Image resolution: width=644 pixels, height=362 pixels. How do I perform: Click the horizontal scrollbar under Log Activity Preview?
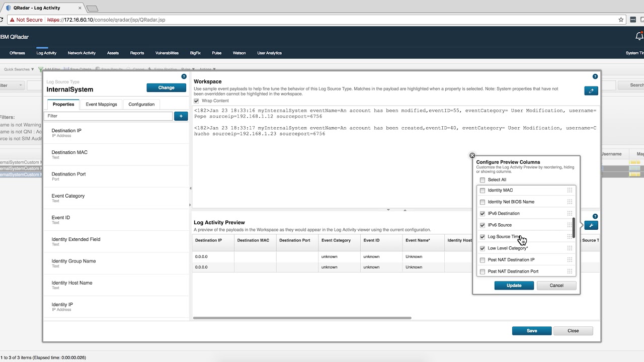pos(302,318)
